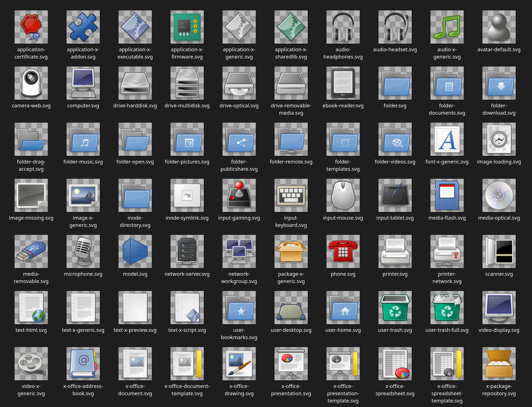This screenshot has width=532, height=407.
Task: Select the input-keyboard icon
Action: click(291, 195)
